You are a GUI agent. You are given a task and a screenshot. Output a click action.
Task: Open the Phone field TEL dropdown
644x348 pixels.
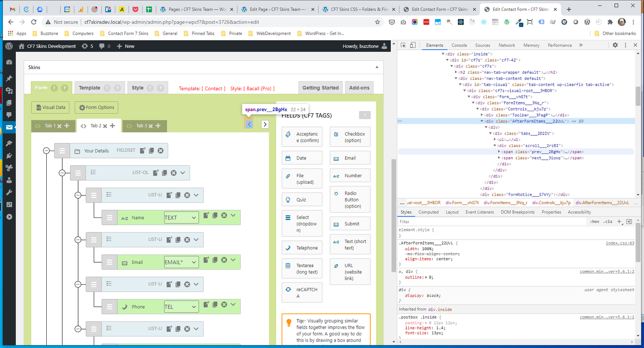point(181,307)
